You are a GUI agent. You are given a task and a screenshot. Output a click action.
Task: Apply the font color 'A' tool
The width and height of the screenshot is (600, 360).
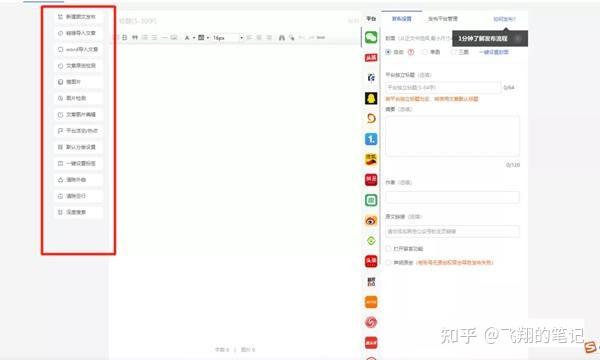(187, 37)
